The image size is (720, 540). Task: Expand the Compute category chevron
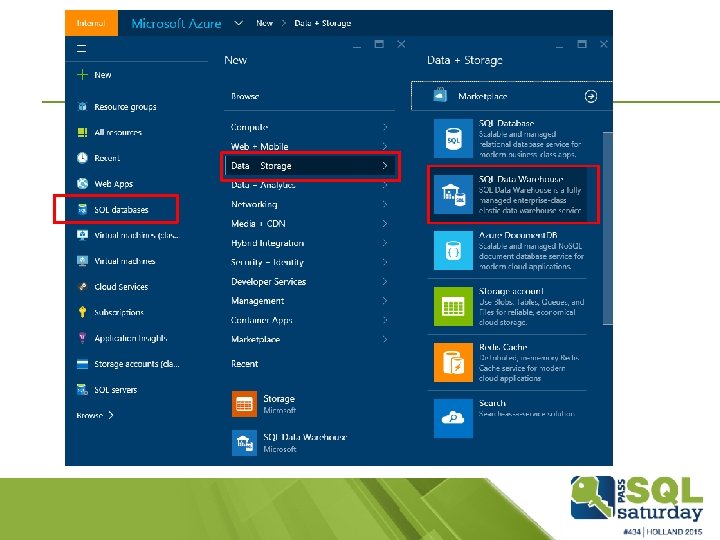click(385, 127)
